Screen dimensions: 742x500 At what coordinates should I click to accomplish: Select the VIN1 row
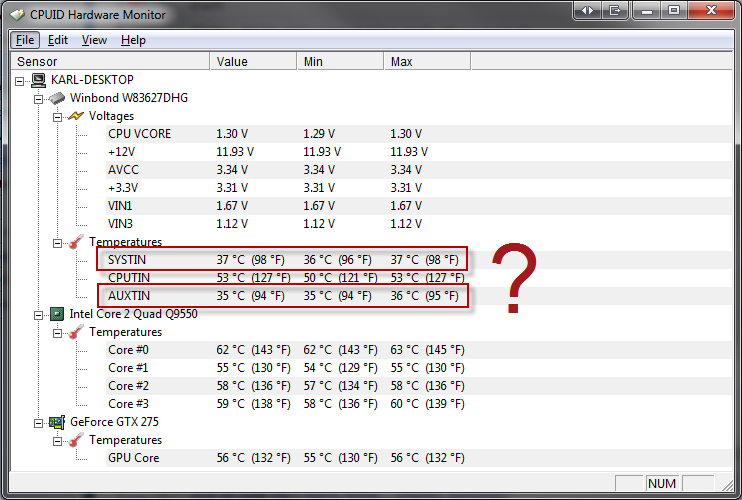[x=419, y=206]
